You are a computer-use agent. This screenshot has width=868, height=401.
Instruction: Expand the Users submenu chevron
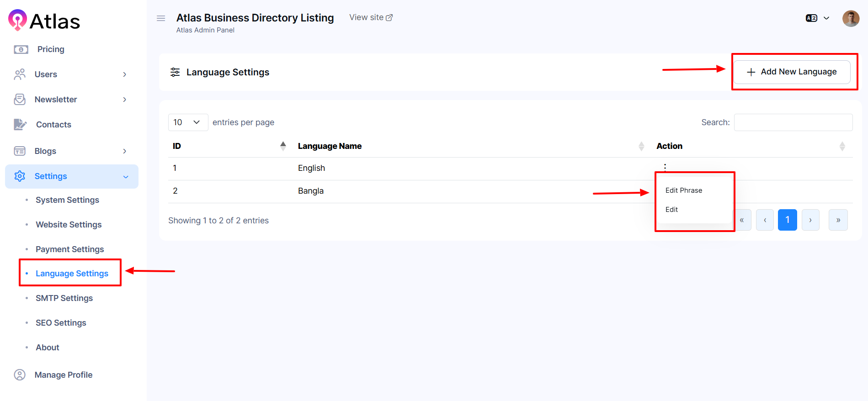(124, 74)
